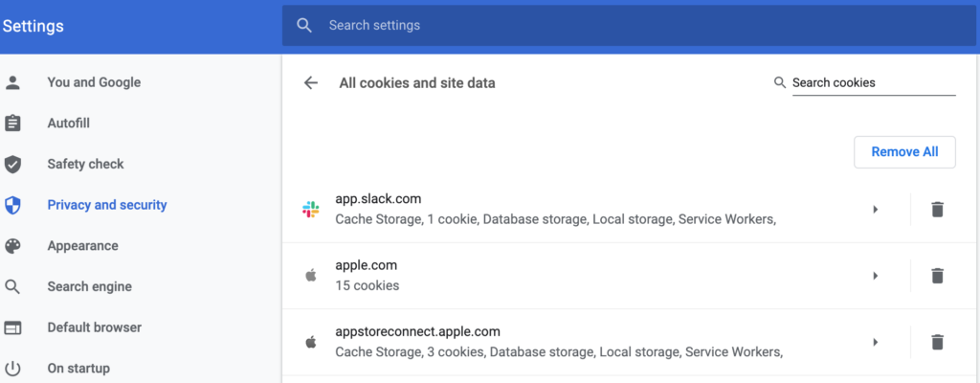Click the Remove All button

click(904, 152)
